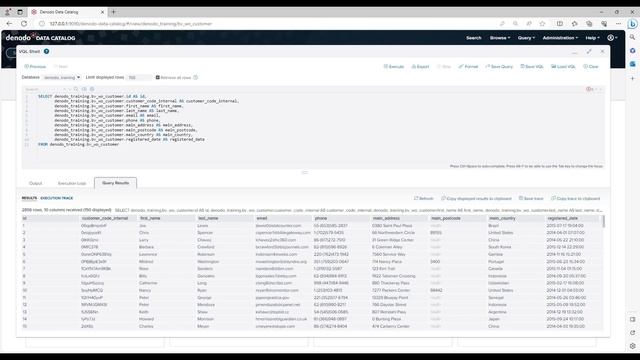The width and height of the screenshot is (640, 360).
Task: Toggle Retrieve all rows checkbox
Action: (158, 78)
